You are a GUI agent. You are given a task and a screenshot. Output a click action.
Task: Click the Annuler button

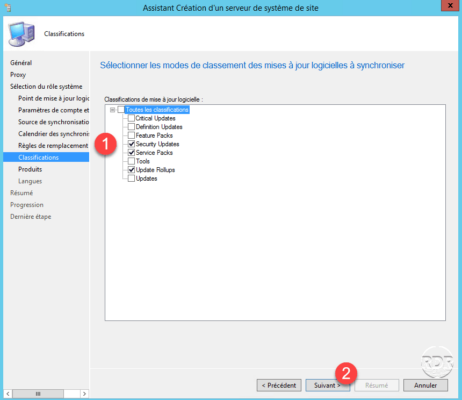[x=425, y=385]
